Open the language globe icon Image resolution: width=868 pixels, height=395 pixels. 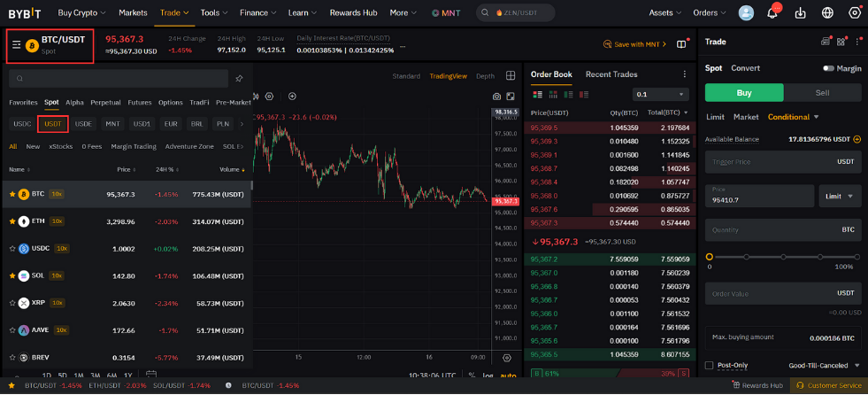click(827, 12)
